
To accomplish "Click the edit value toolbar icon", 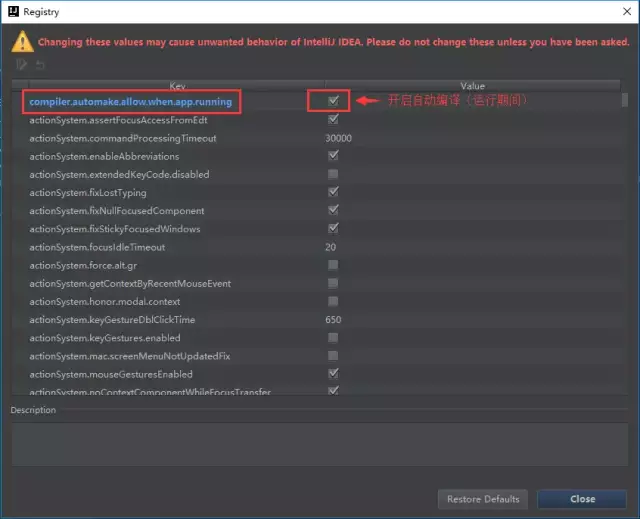I will [x=22, y=64].
